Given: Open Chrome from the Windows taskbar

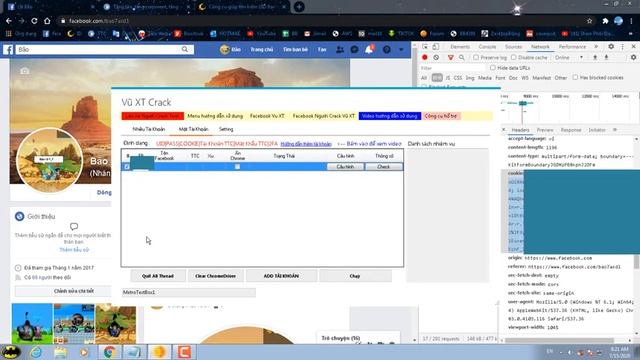Looking at the screenshot, I should (109, 351).
